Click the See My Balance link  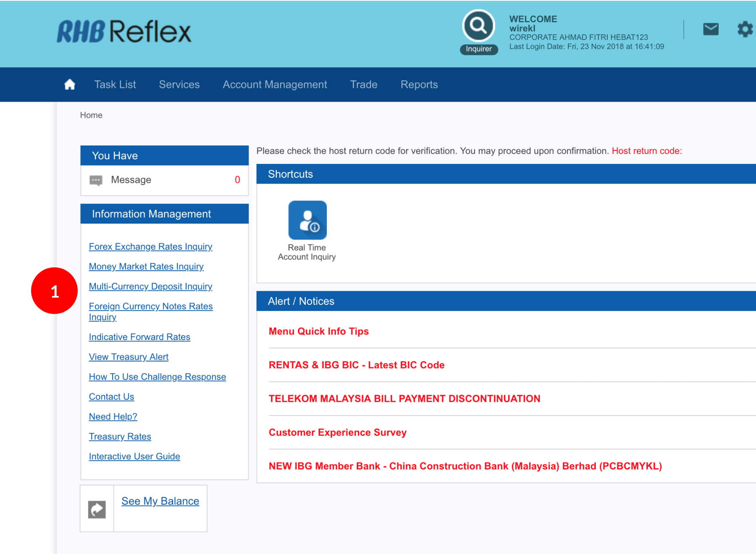[x=160, y=501]
